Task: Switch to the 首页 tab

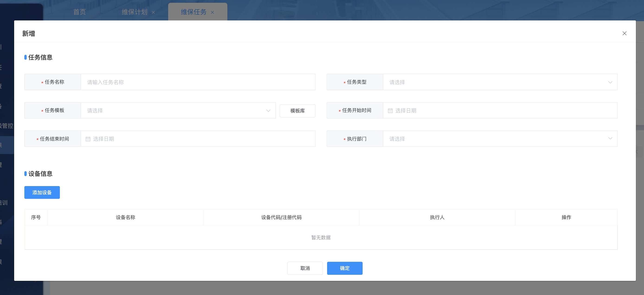Action: click(x=80, y=12)
